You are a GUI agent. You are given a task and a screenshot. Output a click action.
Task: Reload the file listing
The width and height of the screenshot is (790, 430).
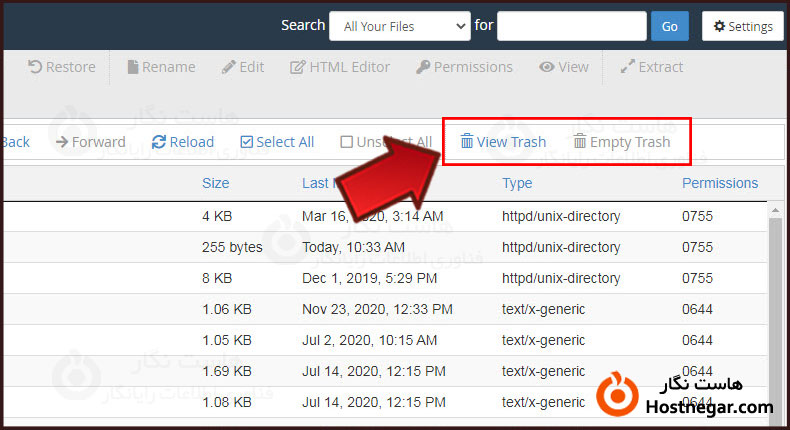(159, 142)
